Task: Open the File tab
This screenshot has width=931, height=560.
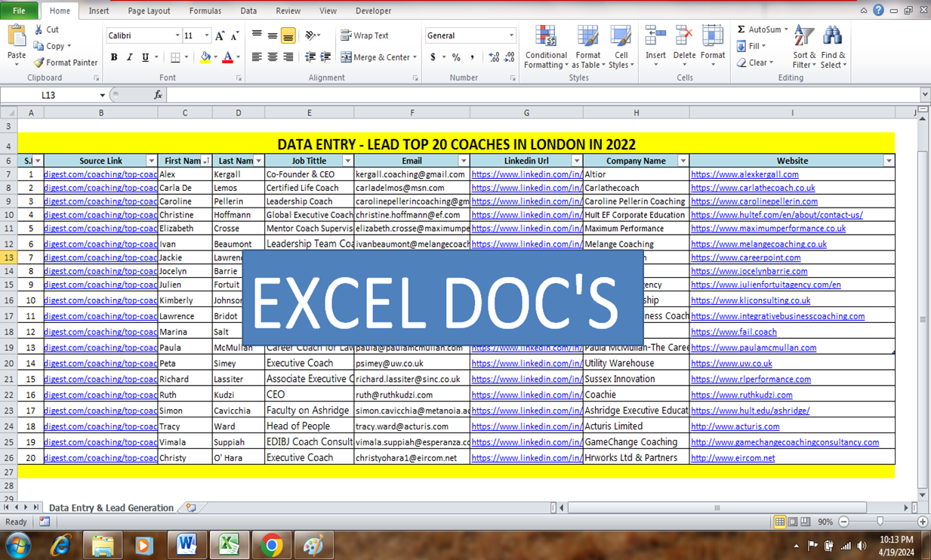Action: 19,11
